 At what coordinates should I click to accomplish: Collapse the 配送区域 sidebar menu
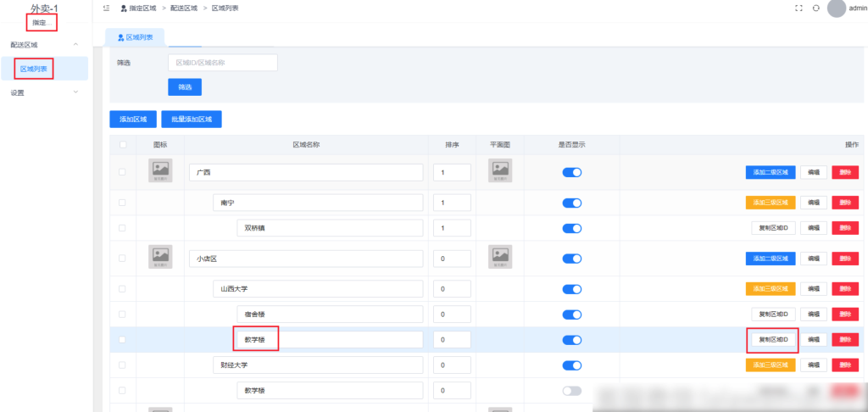click(75, 44)
